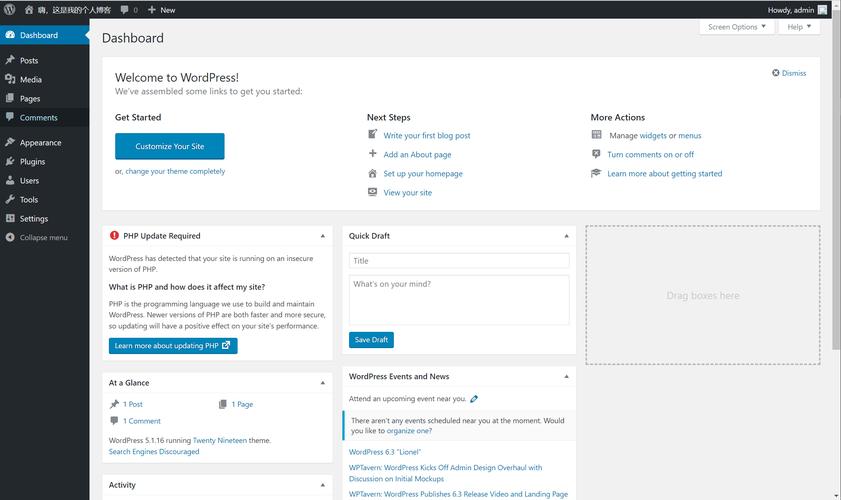841x500 pixels.
Task: Click the Appearance brush icon in sidebar
Action: 10,142
